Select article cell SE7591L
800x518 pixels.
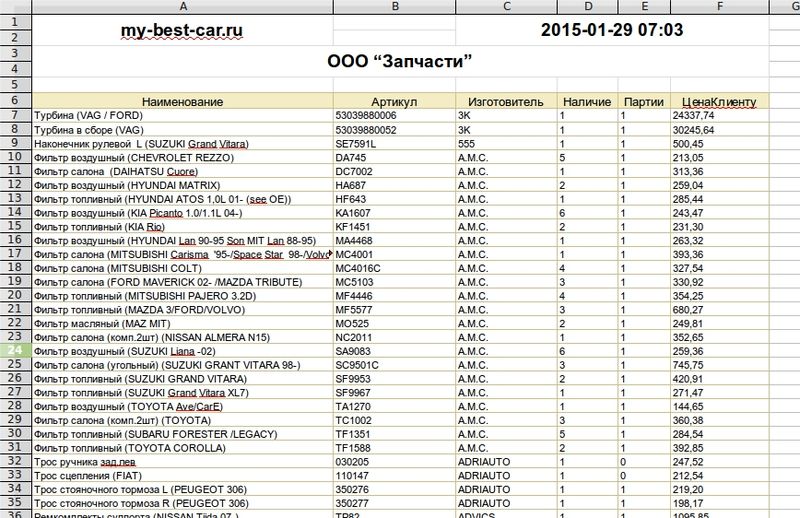click(394, 144)
